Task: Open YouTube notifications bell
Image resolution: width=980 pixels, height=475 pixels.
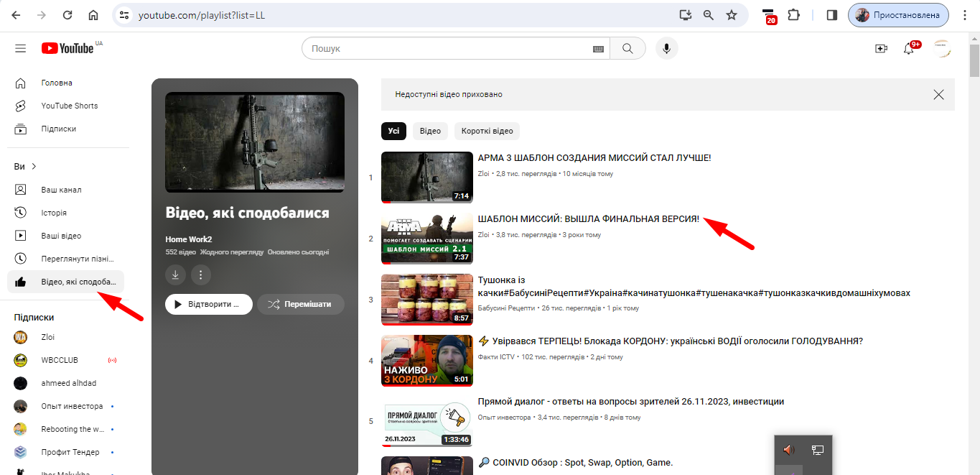Action: (910, 48)
